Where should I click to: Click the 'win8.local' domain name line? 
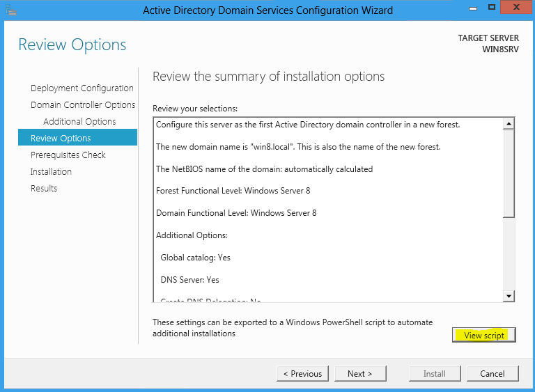point(298,147)
